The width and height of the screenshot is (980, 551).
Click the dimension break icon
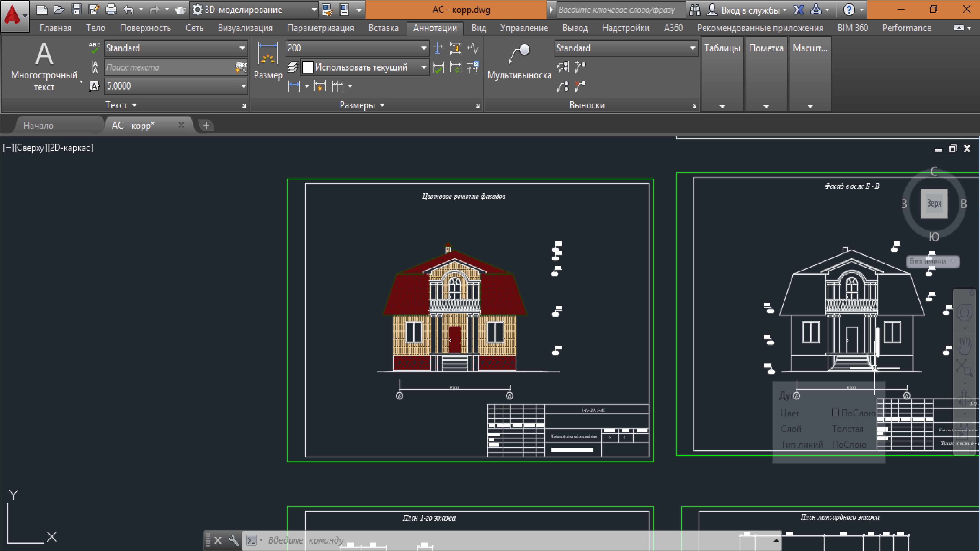tap(438, 48)
